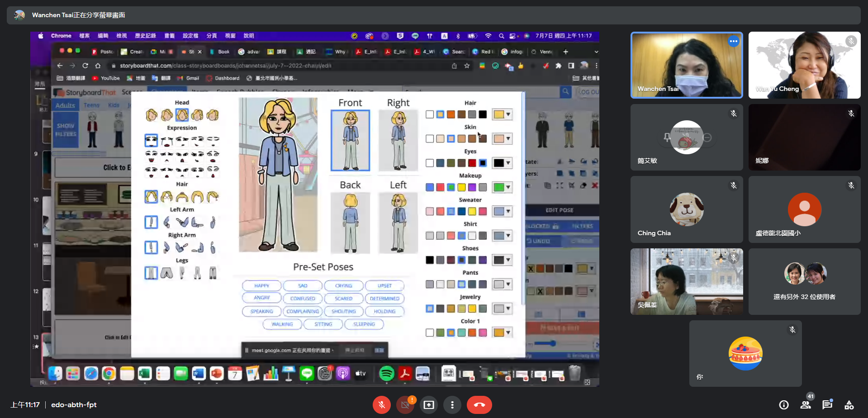The height and width of the screenshot is (418, 868).
Task: Open the Gmail bookmark
Action: pos(188,78)
